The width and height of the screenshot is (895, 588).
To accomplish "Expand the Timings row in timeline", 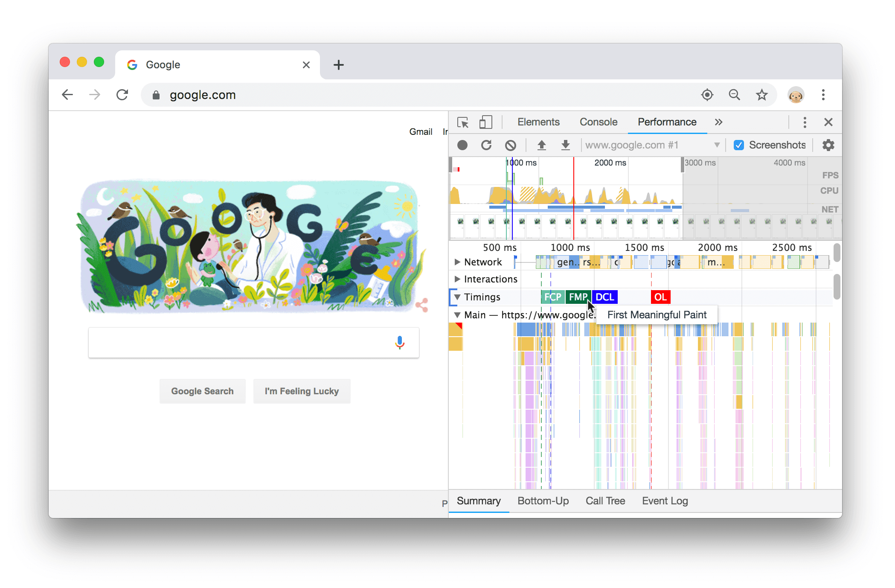I will 457,297.
